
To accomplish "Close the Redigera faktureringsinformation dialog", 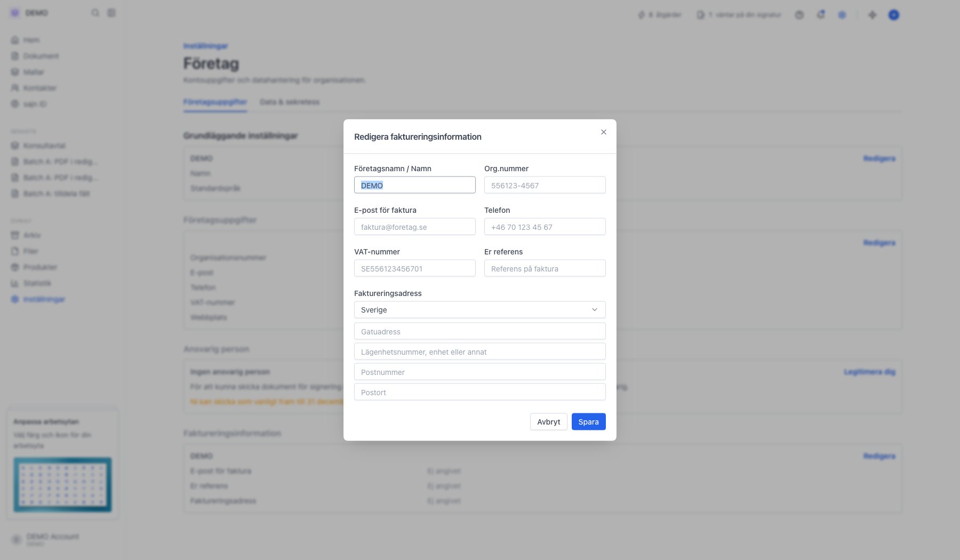I will (x=604, y=132).
